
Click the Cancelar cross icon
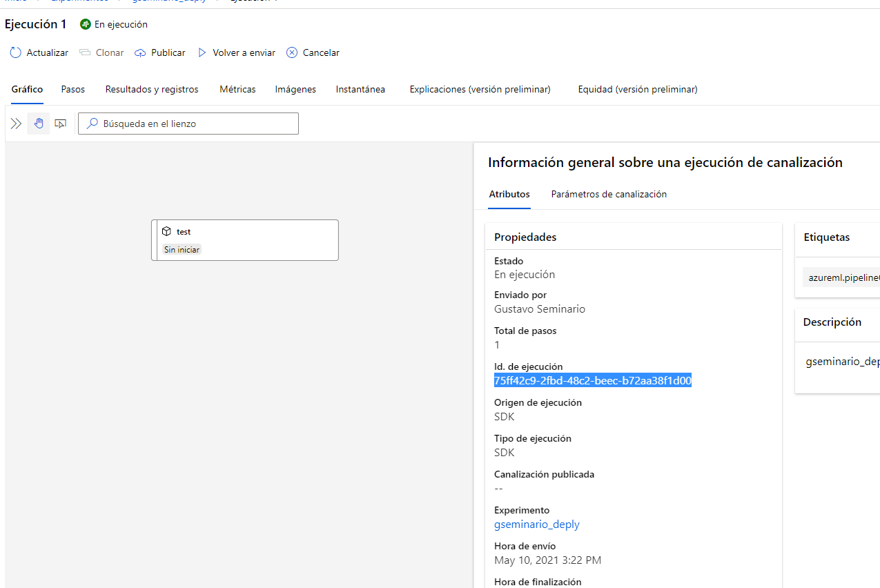point(291,52)
